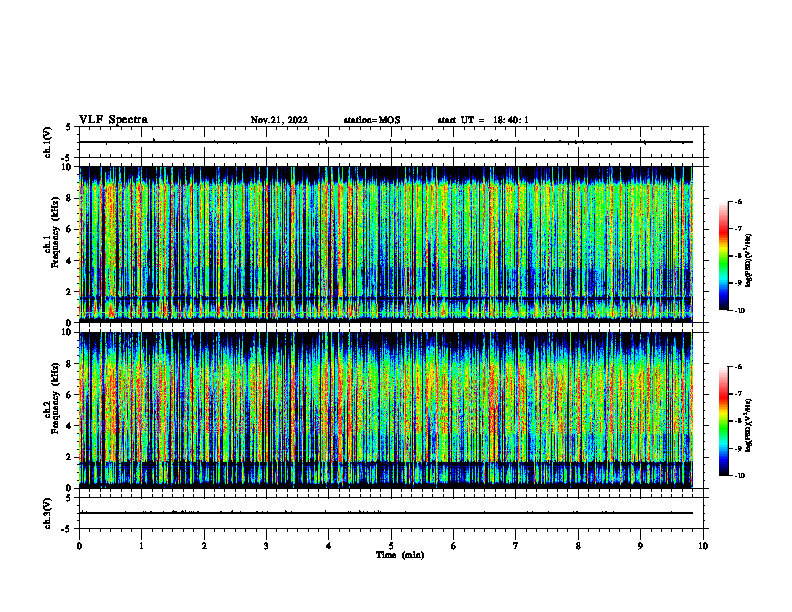
Task: Click the ch.1 voltage waveform strip
Action: (x=391, y=142)
